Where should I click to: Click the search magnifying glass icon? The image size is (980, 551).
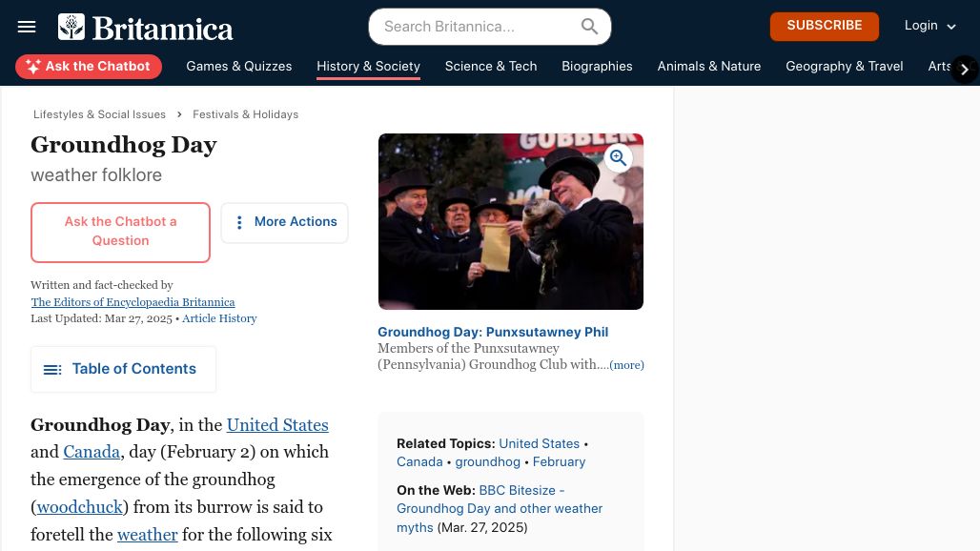pos(589,27)
